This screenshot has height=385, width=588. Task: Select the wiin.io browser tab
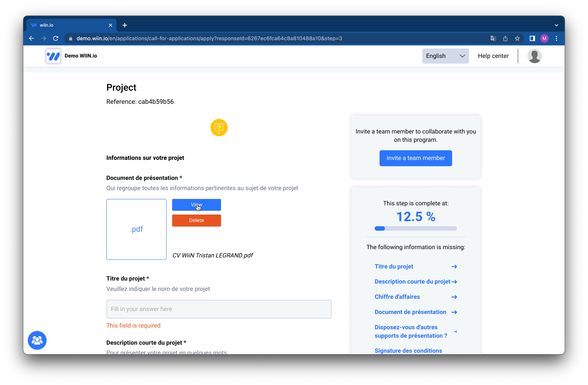tap(71, 25)
